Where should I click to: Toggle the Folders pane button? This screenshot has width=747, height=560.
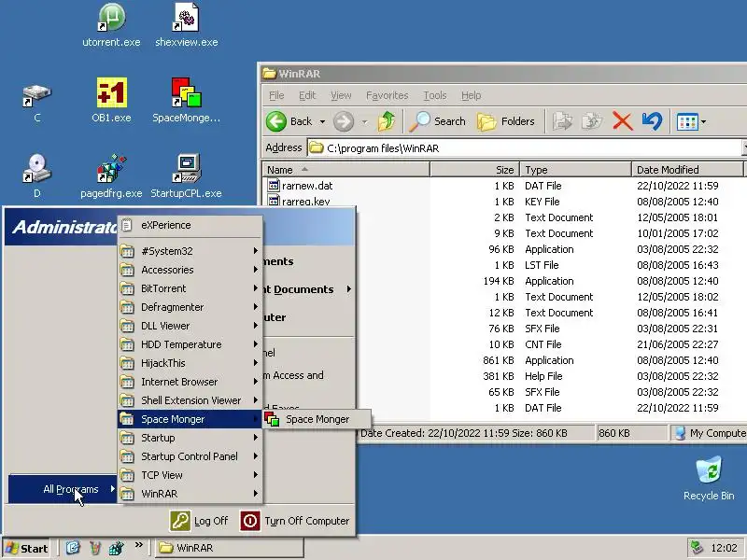pos(506,121)
